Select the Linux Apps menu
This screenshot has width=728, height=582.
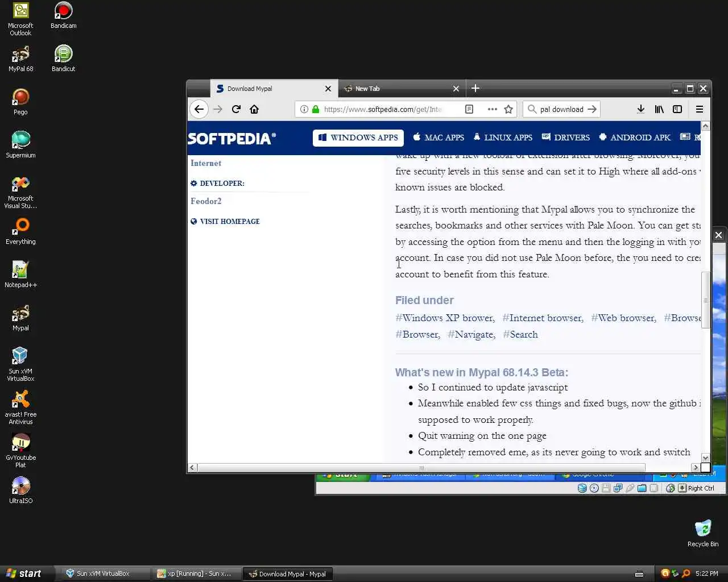tap(503, 138)
